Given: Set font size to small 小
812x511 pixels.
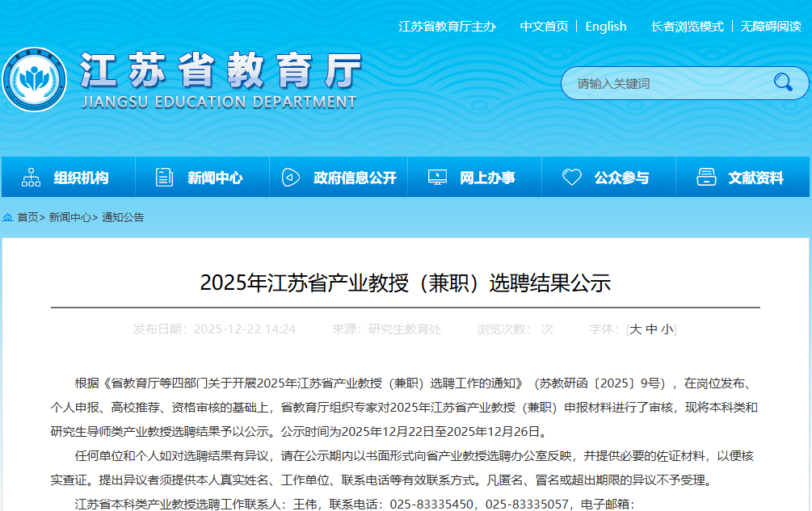Looking at the screenshot, I should point(667,329).
